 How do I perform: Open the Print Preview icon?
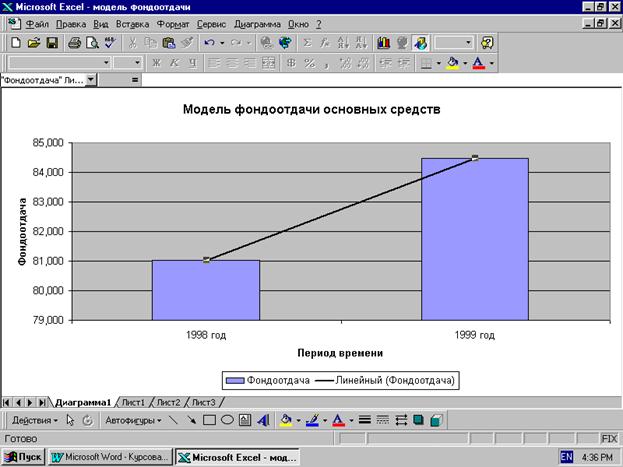tap(92, 43)
